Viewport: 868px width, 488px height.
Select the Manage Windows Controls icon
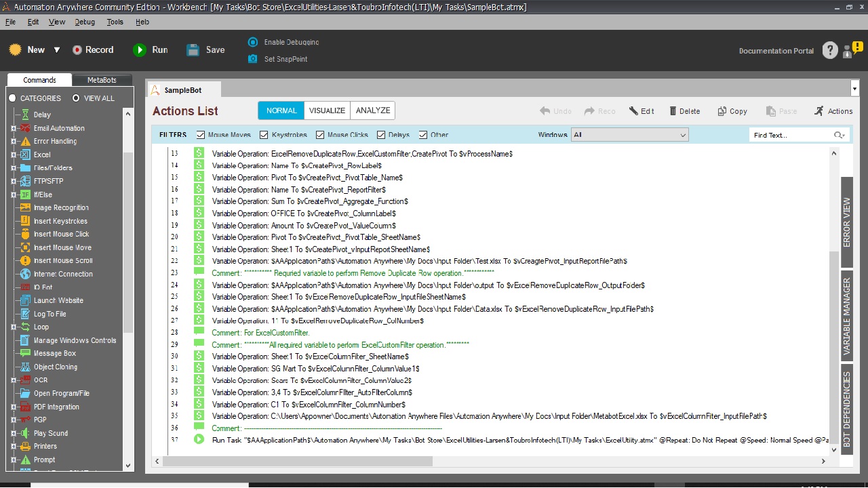click(x=25, y=340)
